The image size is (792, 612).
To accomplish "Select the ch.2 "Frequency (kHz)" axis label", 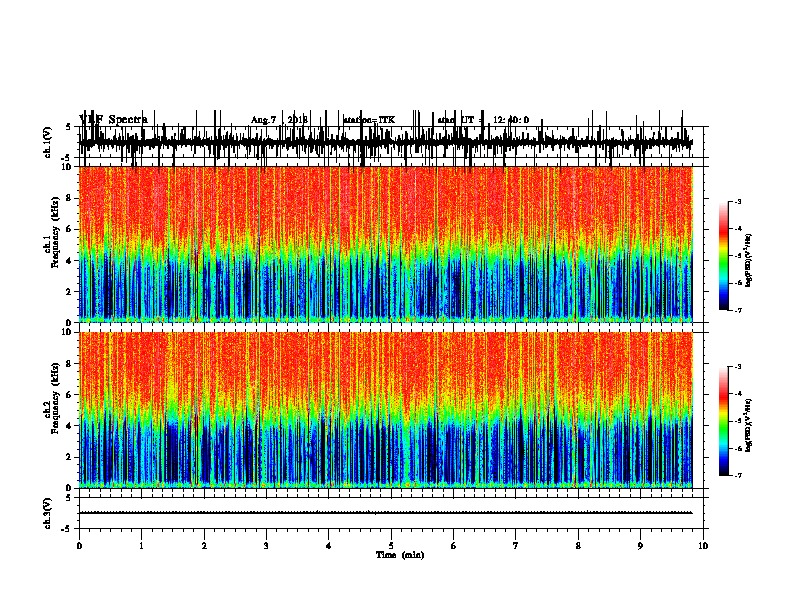I will (55, 399).
